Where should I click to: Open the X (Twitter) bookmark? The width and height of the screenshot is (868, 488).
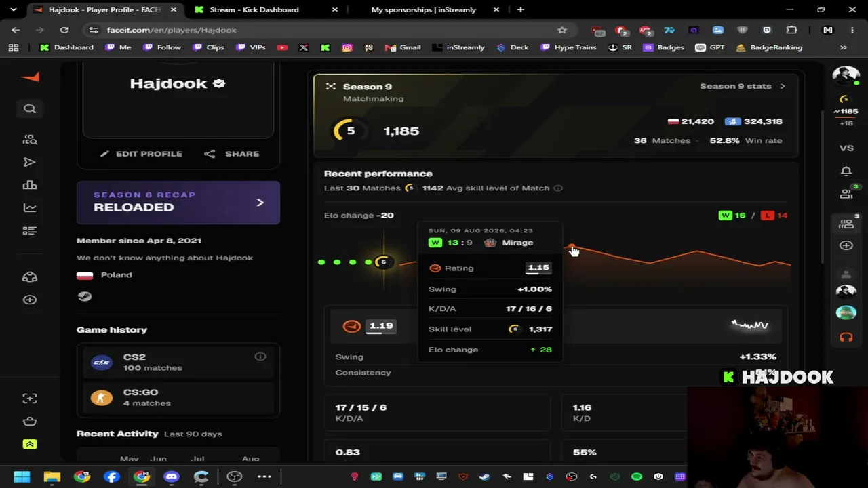pyautogui.click(x=304, y=47)
